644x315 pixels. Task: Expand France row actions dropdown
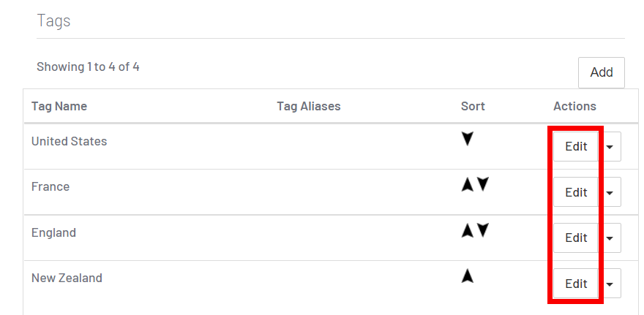[610, 192]
